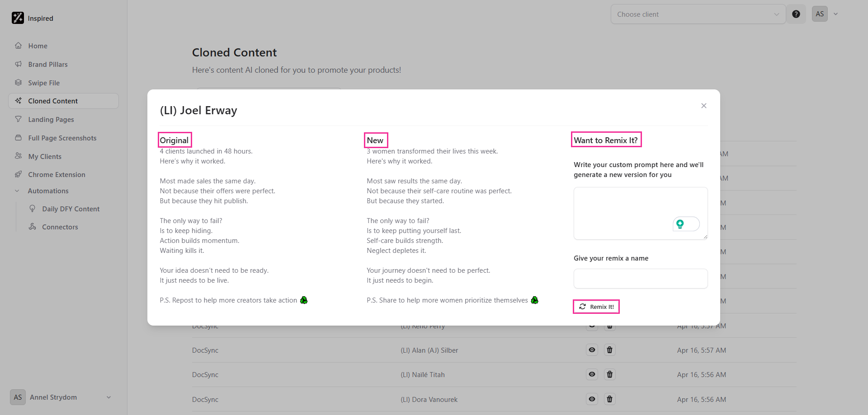
Task: View the Dora Vanourek row eye icon
Action: [x=592, y=399]
